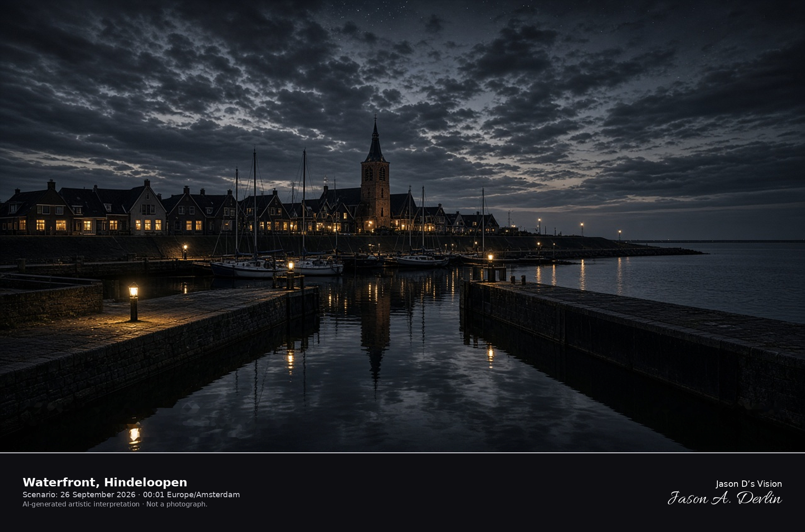Click the harbor night image
Screen dimensions: 805x532
[402, 226]
